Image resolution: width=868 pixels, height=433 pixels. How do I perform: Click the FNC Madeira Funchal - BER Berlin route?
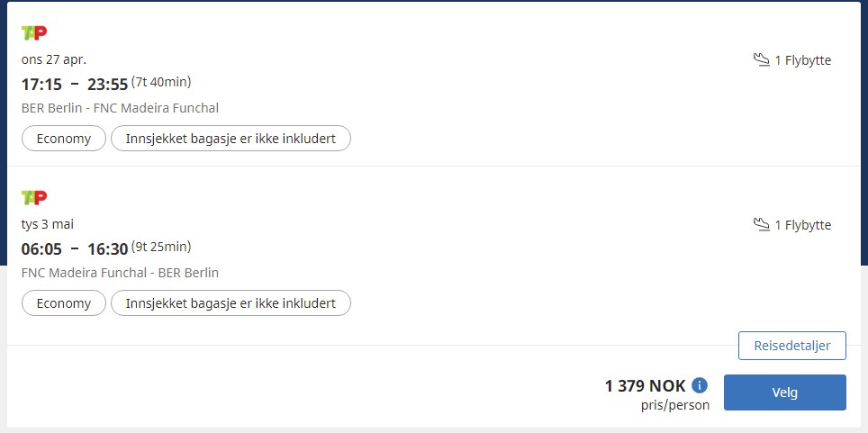pyautogui.click(x=120, y=273)
